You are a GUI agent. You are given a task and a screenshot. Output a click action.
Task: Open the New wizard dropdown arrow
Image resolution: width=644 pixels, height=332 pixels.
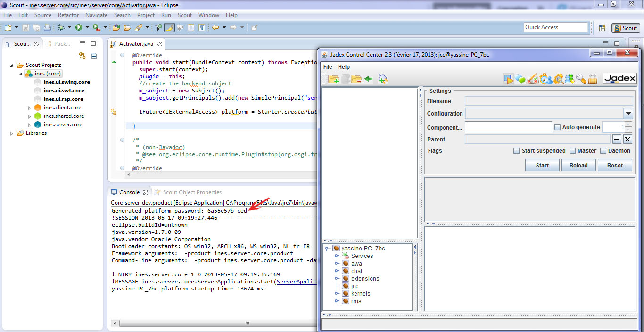click(16, 28)
